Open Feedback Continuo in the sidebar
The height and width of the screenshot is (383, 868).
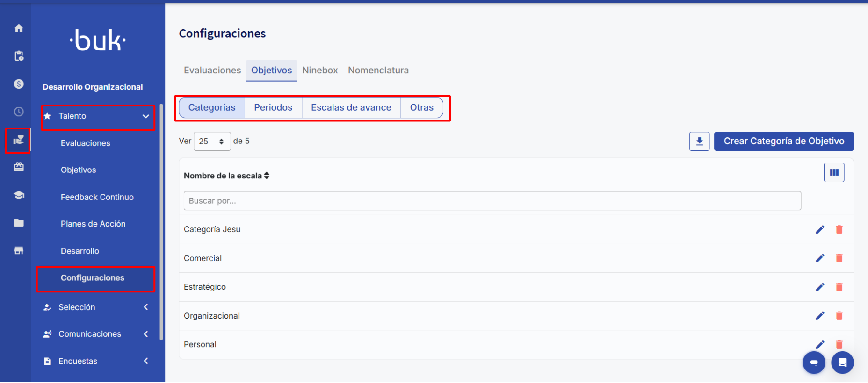[97, 197]
